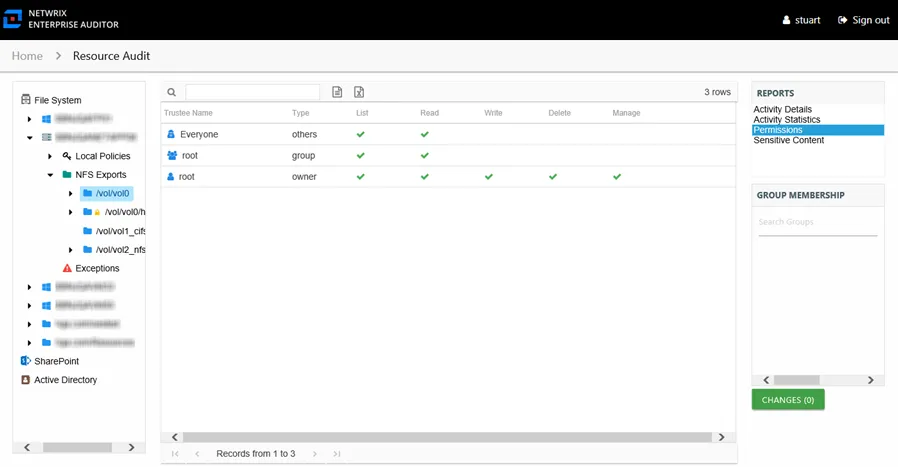Click the table search input field

pyautogui.click(x=253, y=92)
